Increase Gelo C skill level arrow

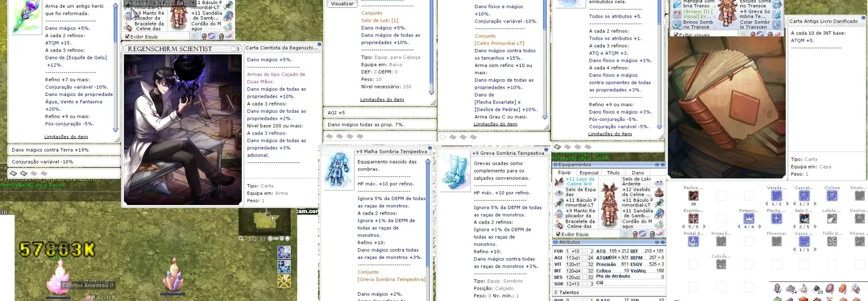815,227
